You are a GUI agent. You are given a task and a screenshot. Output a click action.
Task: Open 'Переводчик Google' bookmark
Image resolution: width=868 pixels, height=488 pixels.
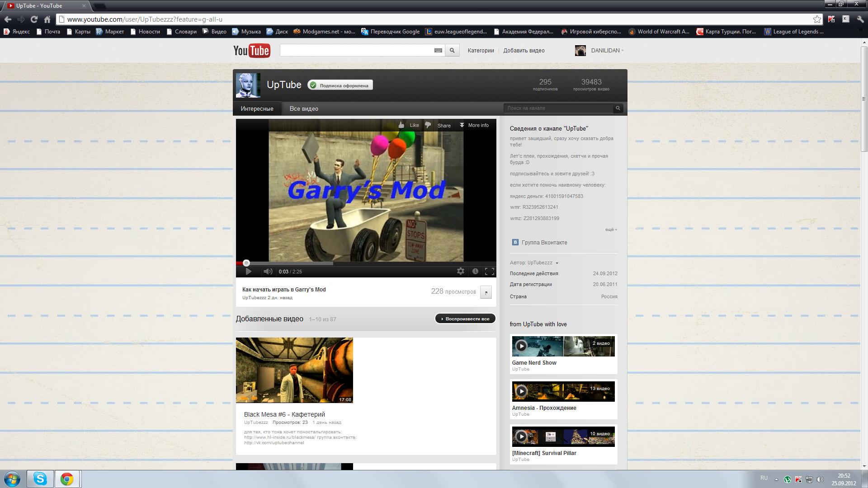pos(390,32)
